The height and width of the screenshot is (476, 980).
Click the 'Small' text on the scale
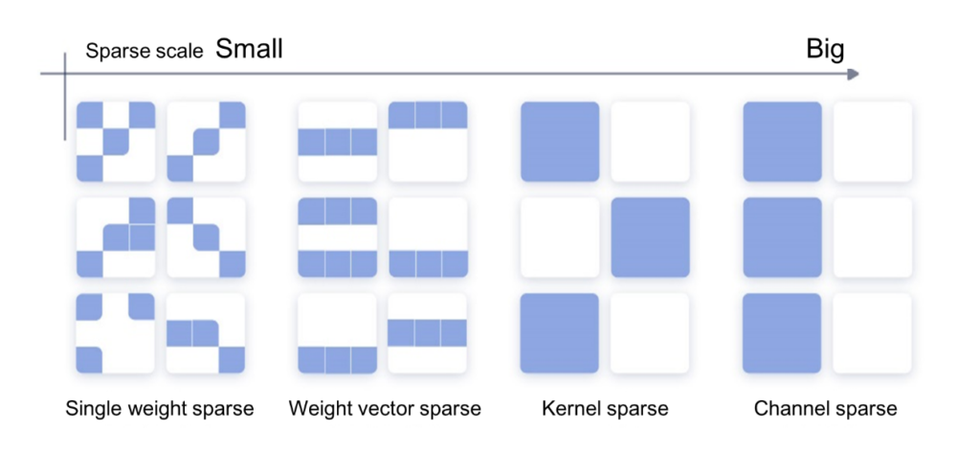(x=250, y=49)
